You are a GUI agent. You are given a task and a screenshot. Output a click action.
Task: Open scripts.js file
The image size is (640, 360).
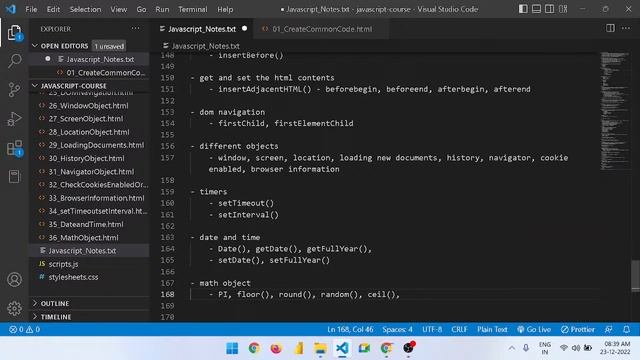89,264
